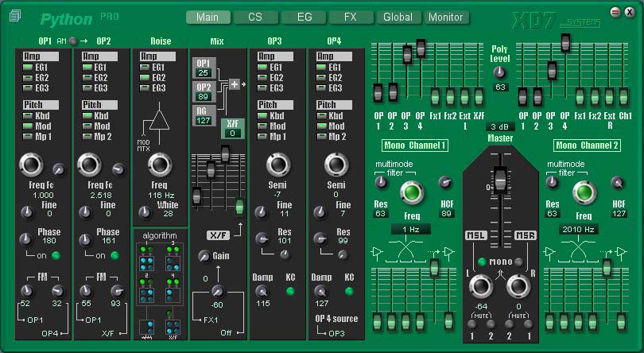Select algorithm 3 diagram
The width and height of the screenshot is (644, 353).
click(x=173, y=258)
